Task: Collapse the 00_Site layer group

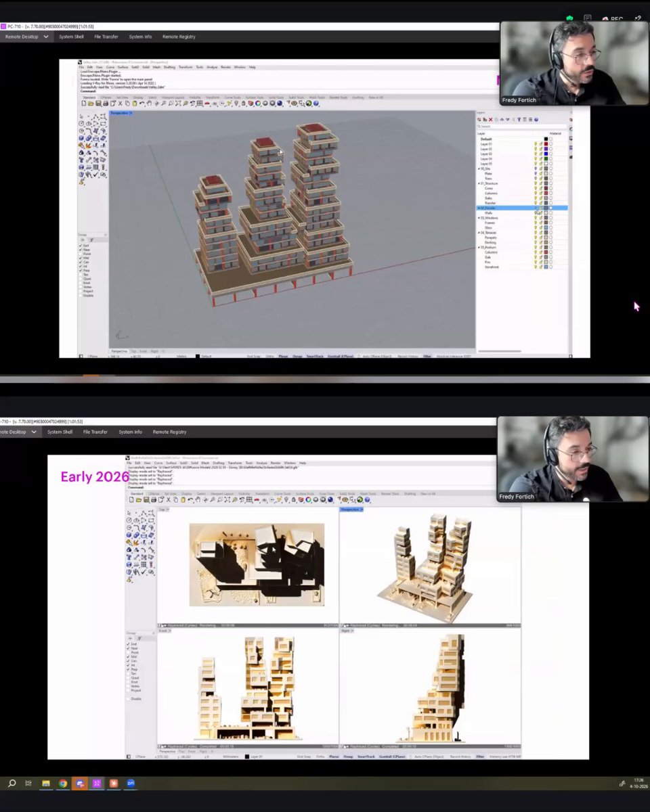Action: (x=479, y=168)
